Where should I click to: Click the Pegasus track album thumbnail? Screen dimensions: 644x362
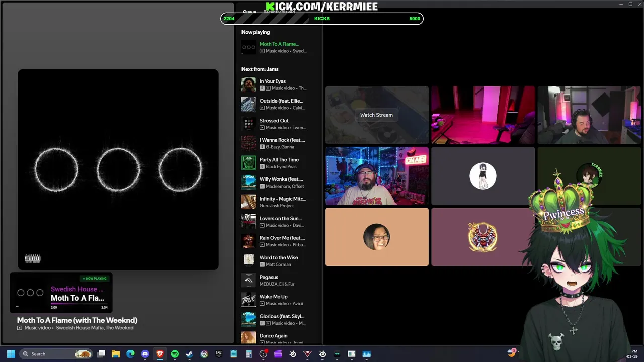(249, 280)
